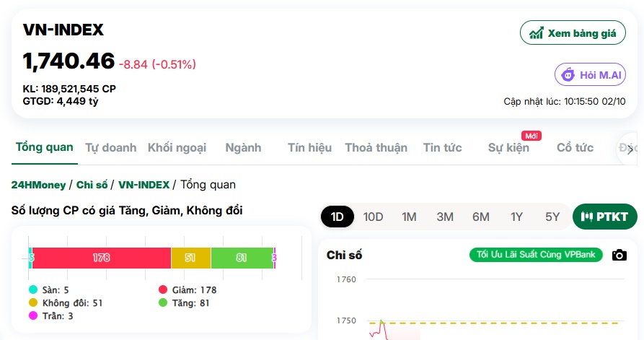Click the 1760 chart axis label
Viewport: 644px width, 340px height.
[x=346, y=279]
